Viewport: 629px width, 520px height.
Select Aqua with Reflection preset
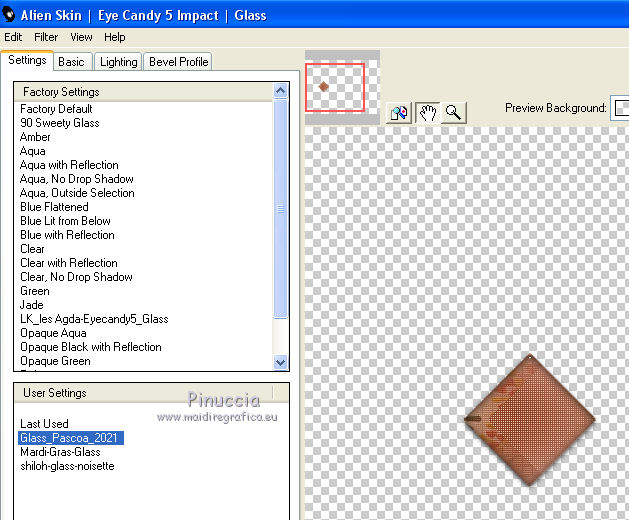69,165
